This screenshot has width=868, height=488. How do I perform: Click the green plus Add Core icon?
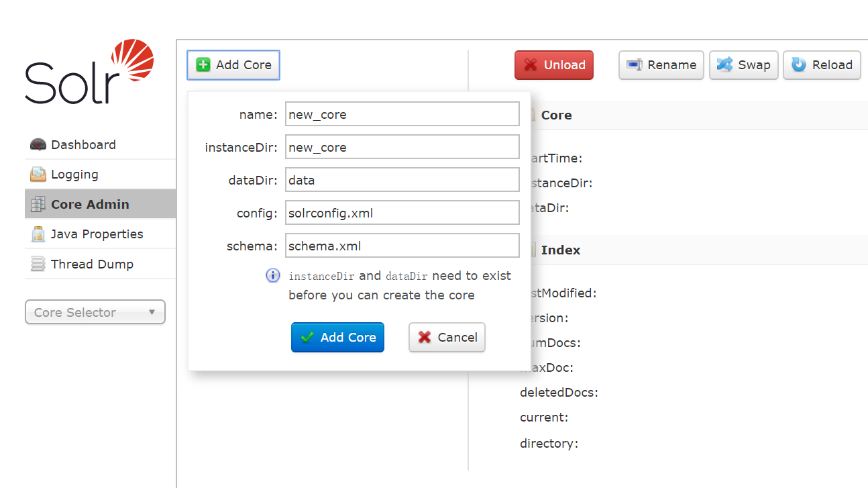tap(203, 65)
